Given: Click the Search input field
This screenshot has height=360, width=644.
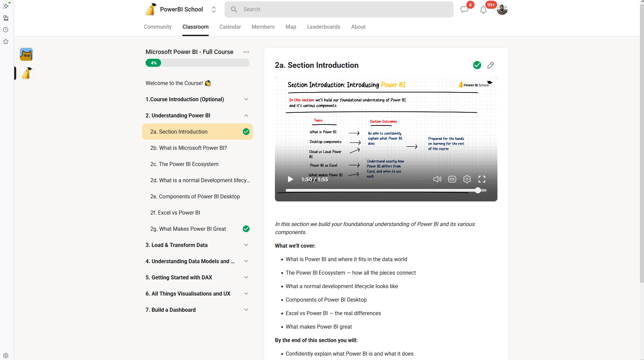Looking at the screenshot, I should (339, 9).
